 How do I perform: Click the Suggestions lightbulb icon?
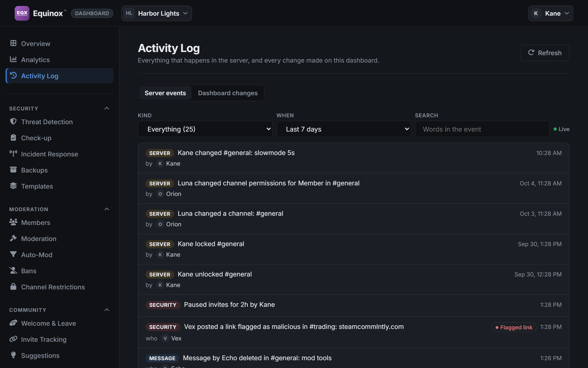[13, 355]
